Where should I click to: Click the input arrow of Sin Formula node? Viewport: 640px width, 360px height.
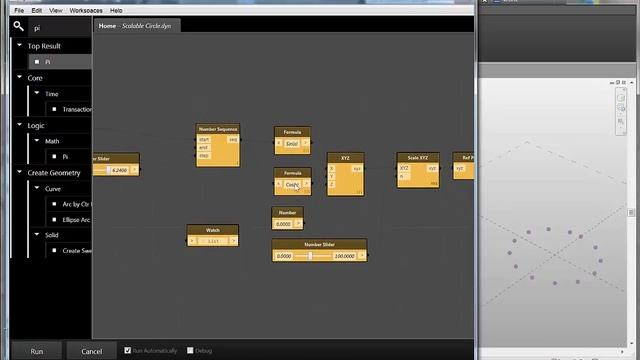coord(279,143)
